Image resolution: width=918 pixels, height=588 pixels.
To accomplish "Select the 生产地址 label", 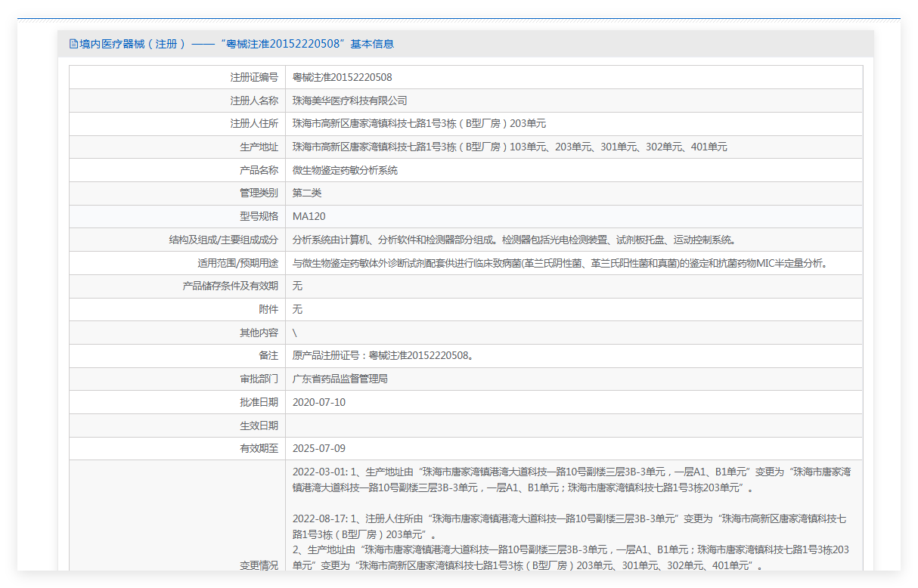I will point(259,147).
